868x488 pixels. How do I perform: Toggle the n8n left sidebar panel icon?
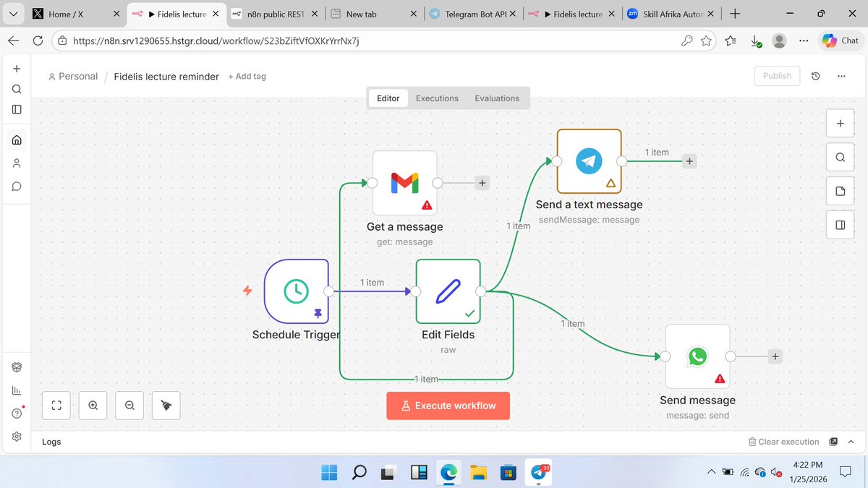(x=17, y=109)
